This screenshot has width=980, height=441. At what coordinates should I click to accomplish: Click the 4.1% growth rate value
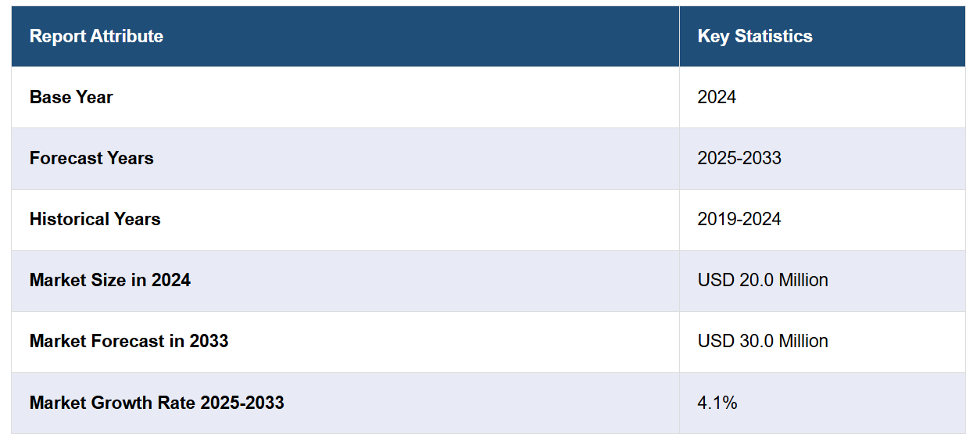click(717, 403)
